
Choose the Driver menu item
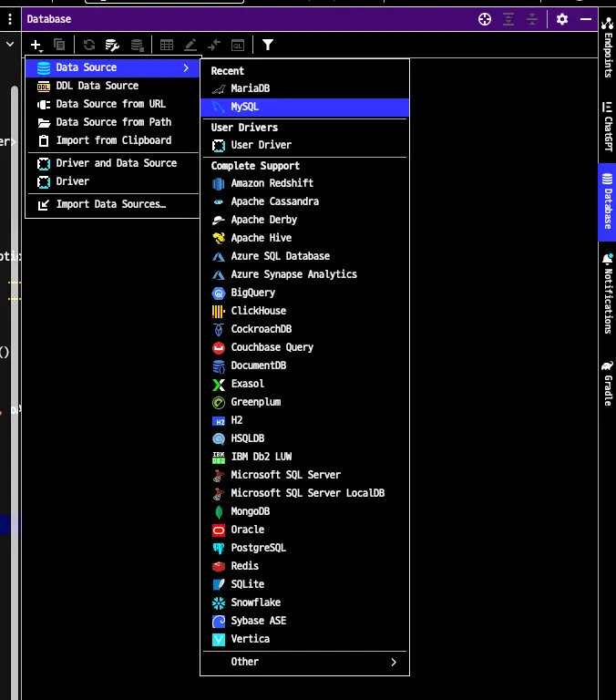pyautogui.click(x=112, y=181)
